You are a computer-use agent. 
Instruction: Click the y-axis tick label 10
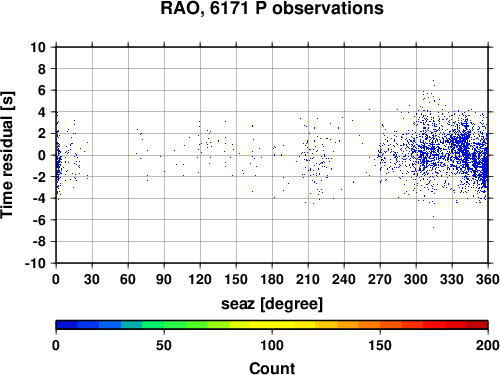pos(38,47)
